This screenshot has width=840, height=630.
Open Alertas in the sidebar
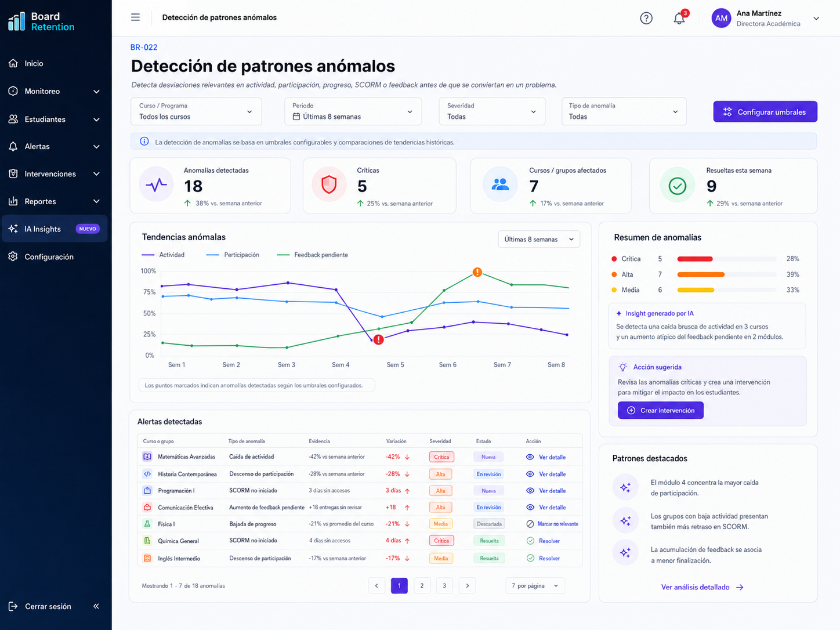[x=56, y=146]
